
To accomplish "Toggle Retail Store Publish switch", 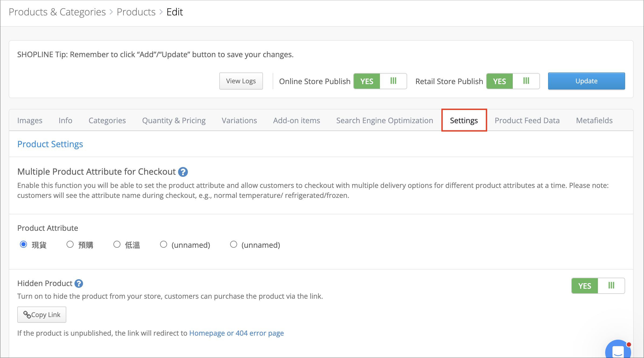I will click(513, 81).
